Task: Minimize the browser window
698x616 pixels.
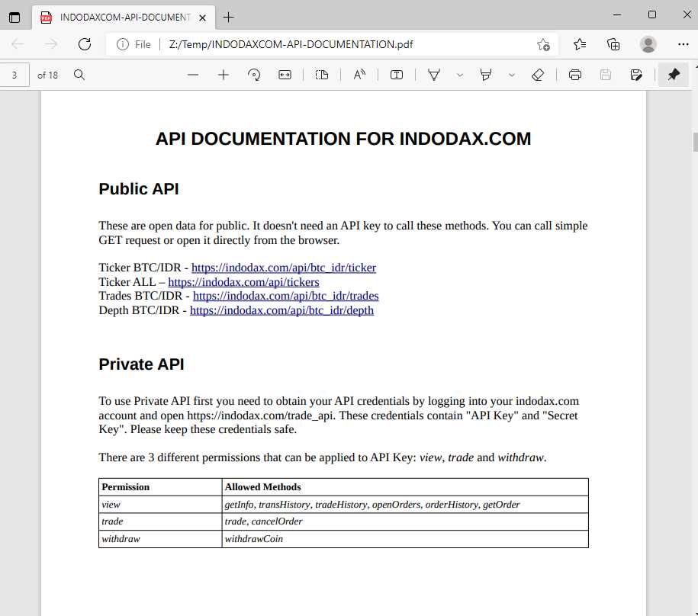Action: 617,14
